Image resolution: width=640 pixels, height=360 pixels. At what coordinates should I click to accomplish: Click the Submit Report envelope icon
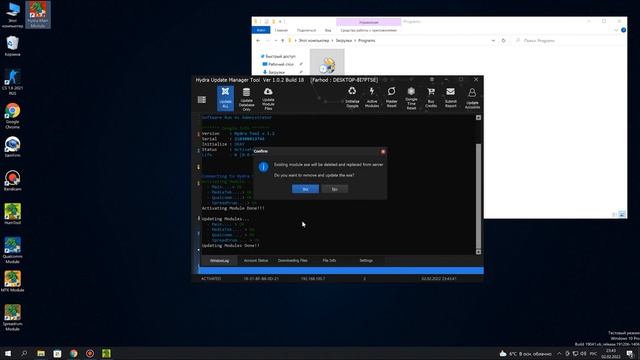451,97
